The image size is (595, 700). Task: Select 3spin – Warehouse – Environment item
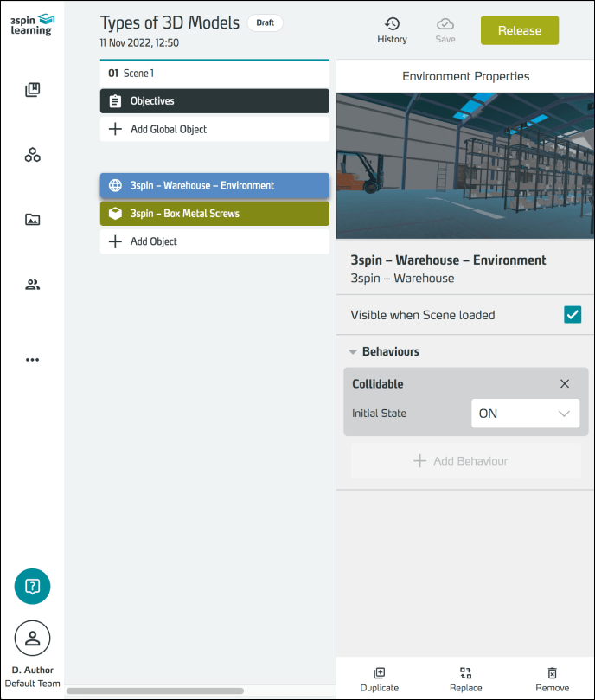(x=214, y=185)
